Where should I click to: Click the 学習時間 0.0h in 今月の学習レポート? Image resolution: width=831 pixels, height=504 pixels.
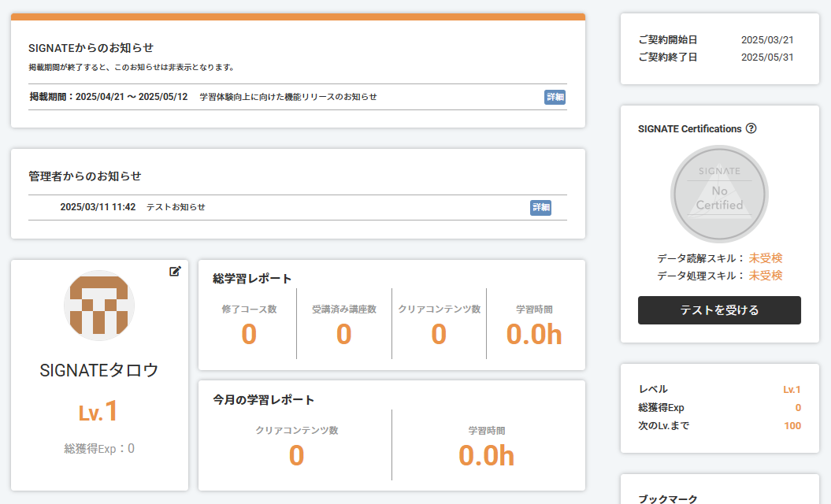(x=487, y=456)
